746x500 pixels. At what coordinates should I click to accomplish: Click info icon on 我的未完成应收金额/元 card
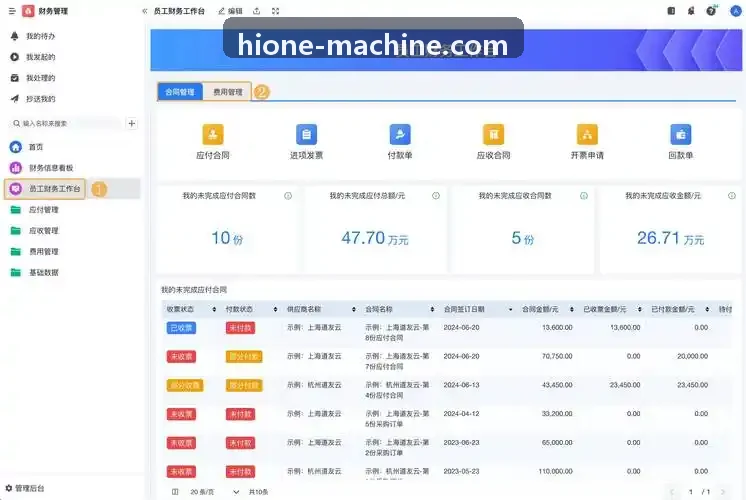pos(732,196)
